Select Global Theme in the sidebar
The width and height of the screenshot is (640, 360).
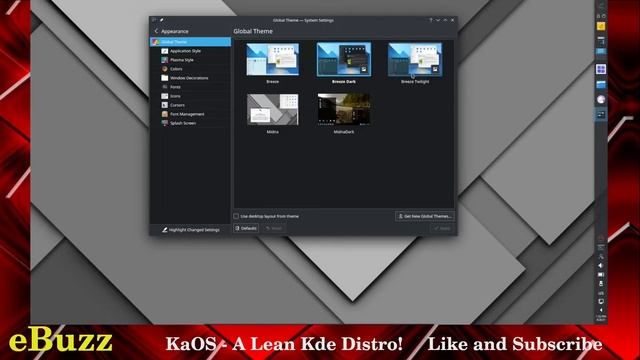pos(191,42)
